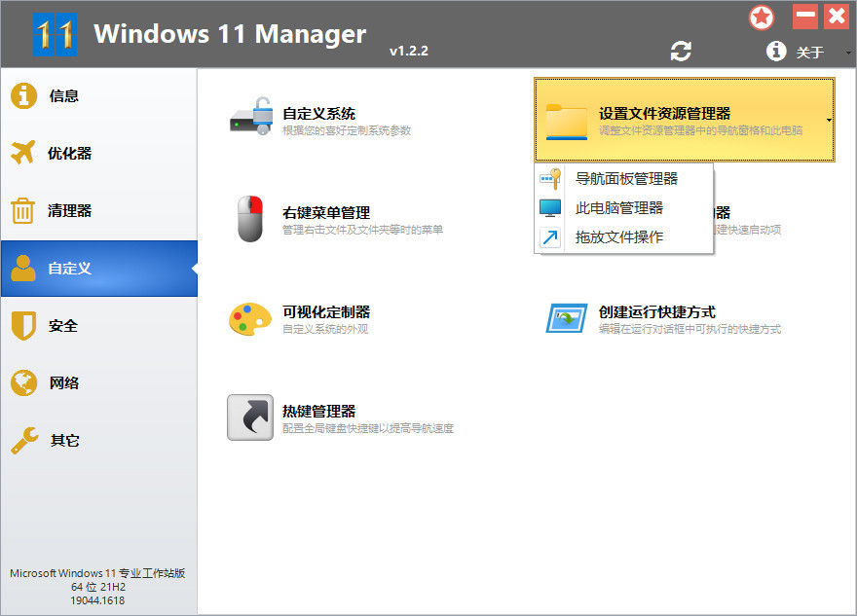Click the monitor icon beside 此电脑管理器
857x616 pixels.
(550, 208)
